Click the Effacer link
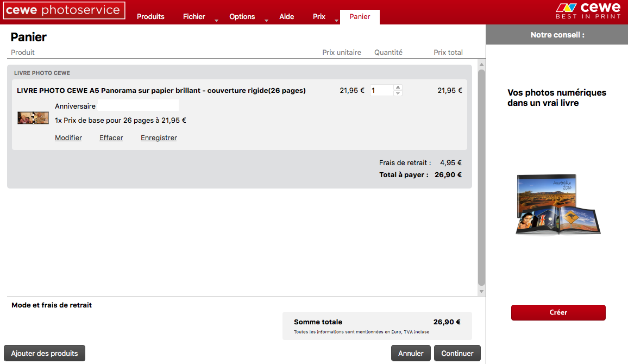 [x=111, y=138]
